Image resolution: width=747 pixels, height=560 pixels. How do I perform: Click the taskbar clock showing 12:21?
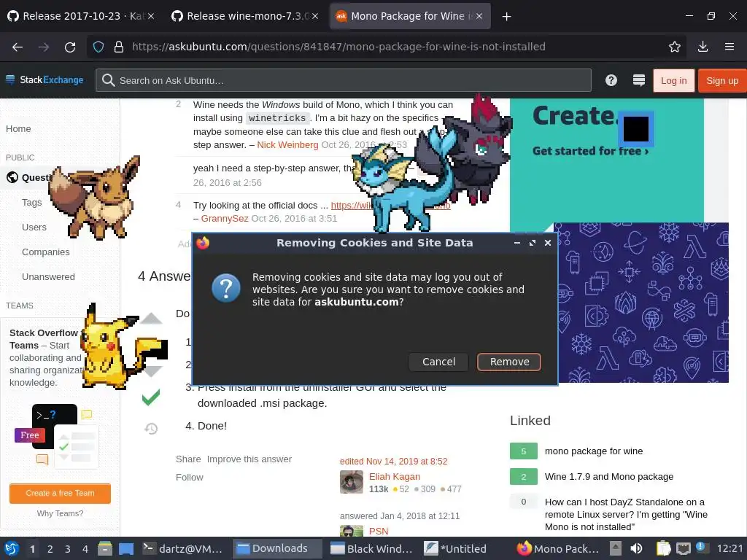(x=729, y=548)
